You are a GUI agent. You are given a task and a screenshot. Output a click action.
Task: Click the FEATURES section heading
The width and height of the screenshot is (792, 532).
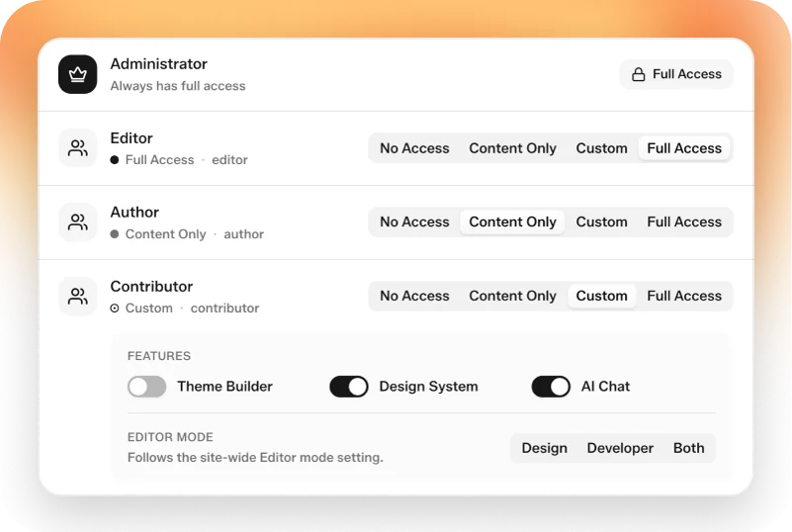tap(159, 356)
